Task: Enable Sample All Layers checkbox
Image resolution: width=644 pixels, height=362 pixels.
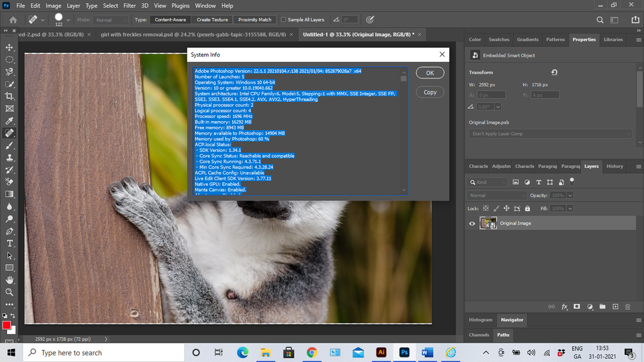Action: [x=284, y=20]
